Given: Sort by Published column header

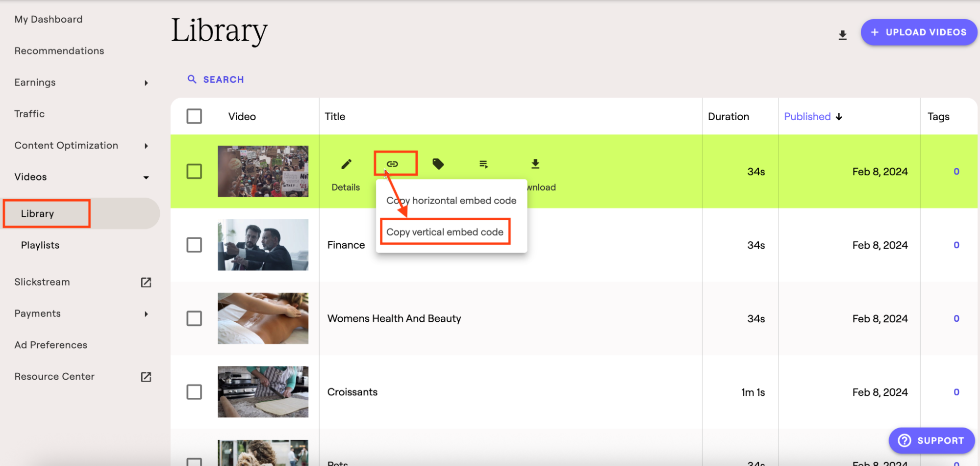Looking at the screenshot, I should pos(807,116).
